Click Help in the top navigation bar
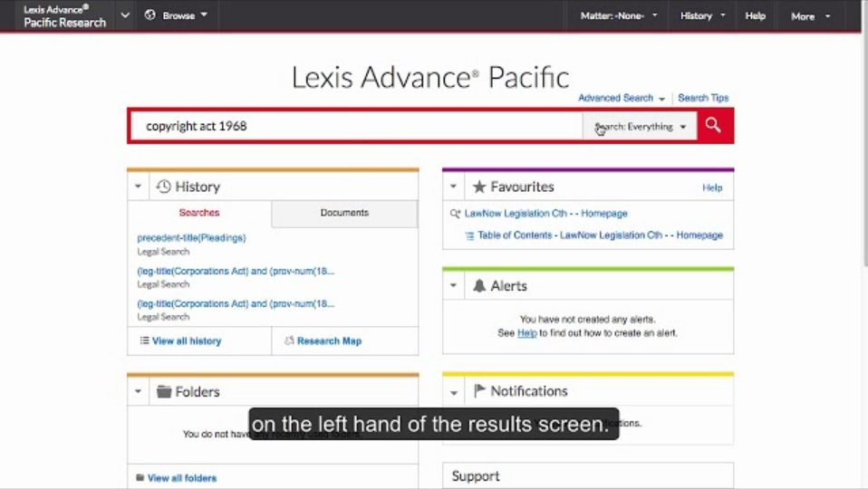This screenshot has height=489, width=868. coord(755,15)
